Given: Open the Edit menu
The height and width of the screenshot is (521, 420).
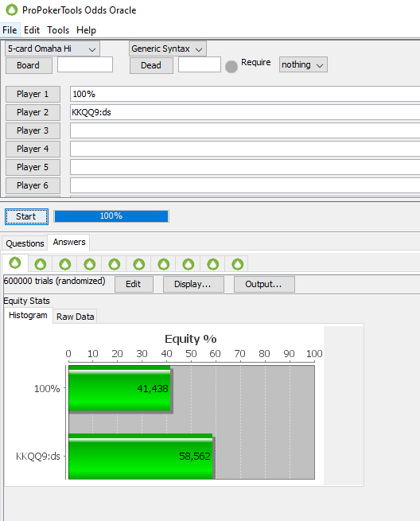Looking at the screenshot, I should pyautogui.click(x=32, y=30).
